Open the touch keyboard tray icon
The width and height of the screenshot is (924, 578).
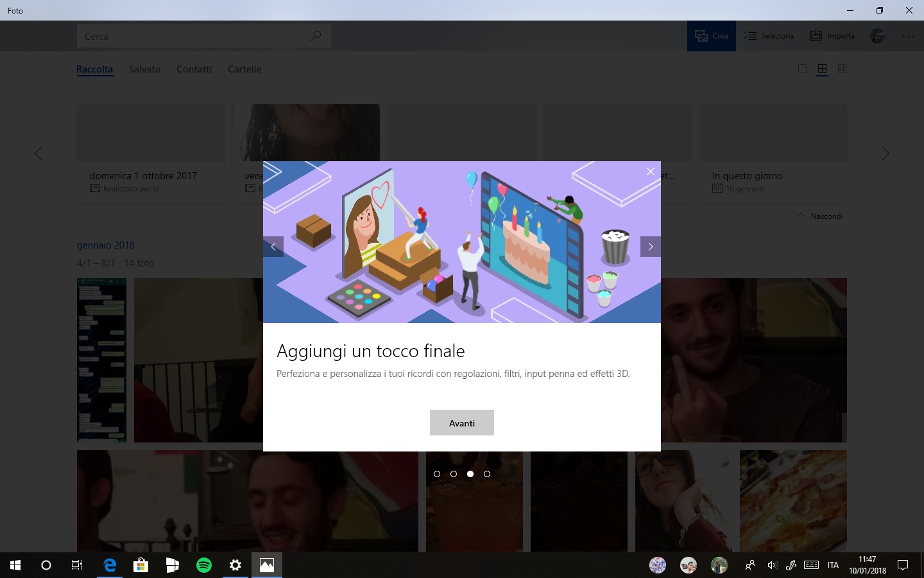click(811, 565)
